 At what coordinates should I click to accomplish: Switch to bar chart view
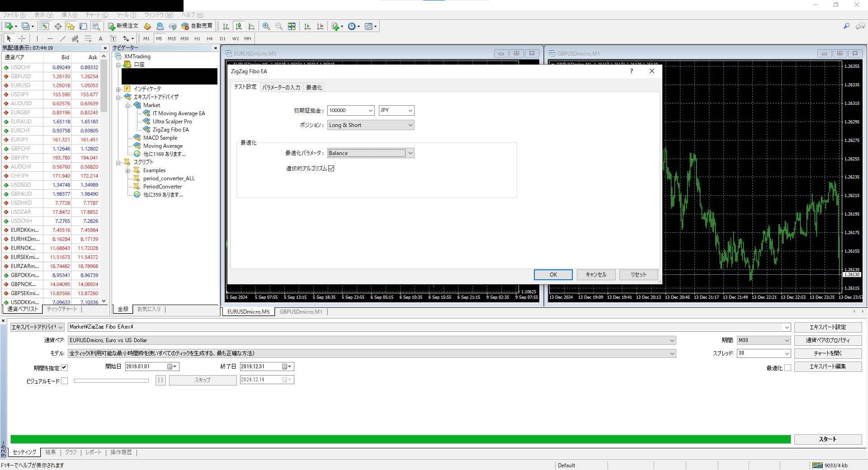tap(226, 26)
